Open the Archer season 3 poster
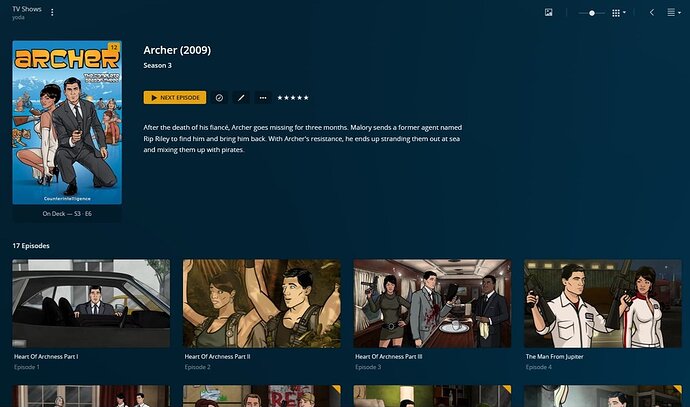The image size is (690, 407). click(67, 122)
